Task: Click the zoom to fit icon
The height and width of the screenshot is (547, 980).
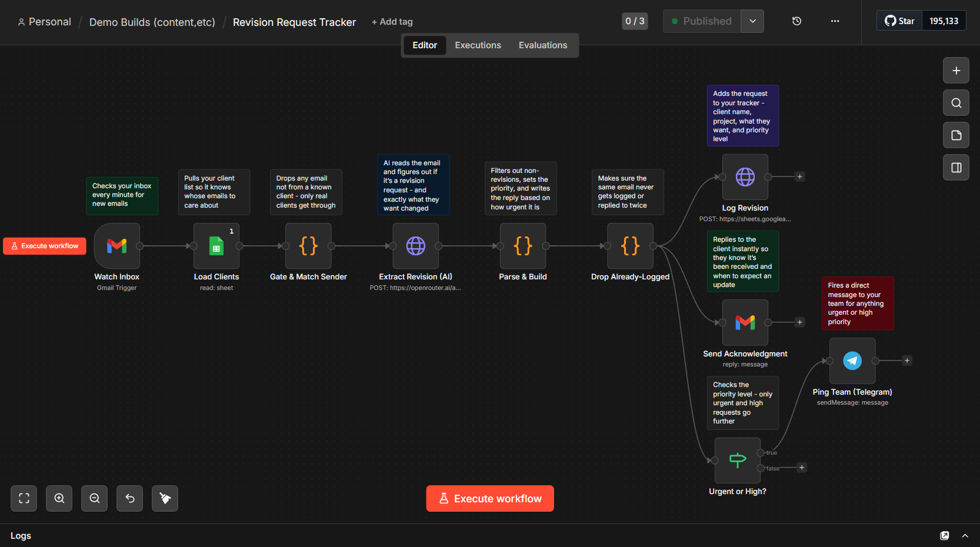Action: click(24, 498)
